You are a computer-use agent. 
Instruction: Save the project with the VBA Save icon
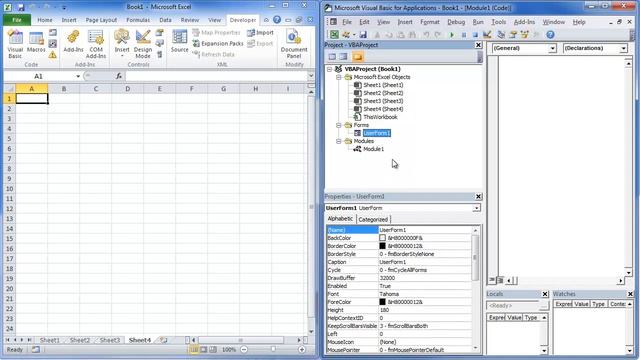pos(362,35)
